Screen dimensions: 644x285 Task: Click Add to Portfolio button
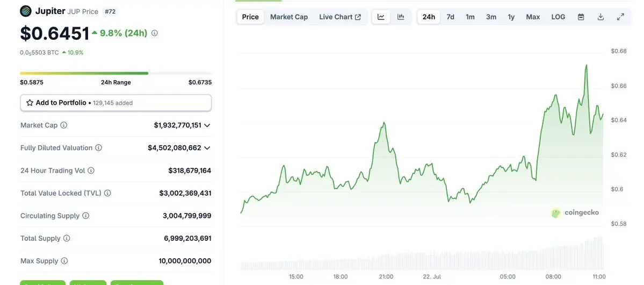coord(116,103)
